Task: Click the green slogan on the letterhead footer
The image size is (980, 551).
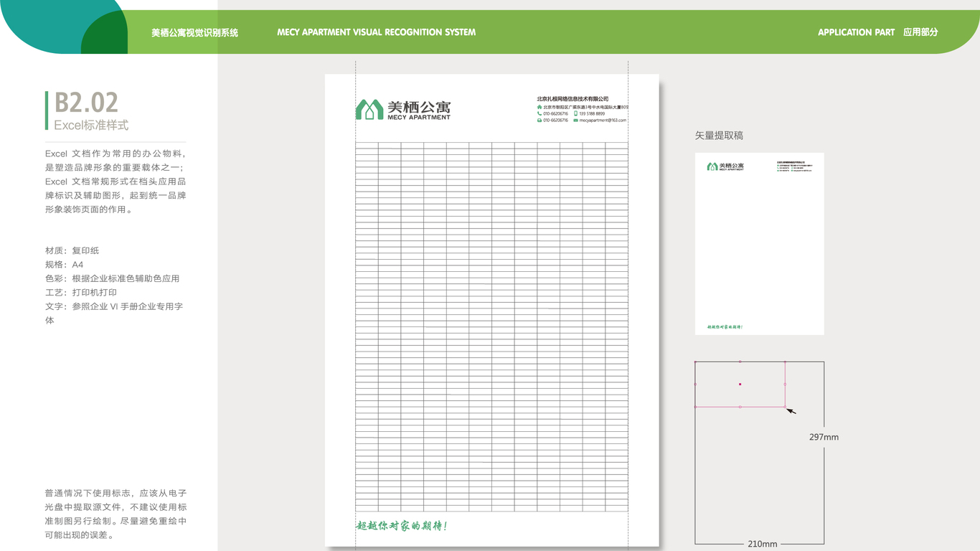Action: (402, 526)
